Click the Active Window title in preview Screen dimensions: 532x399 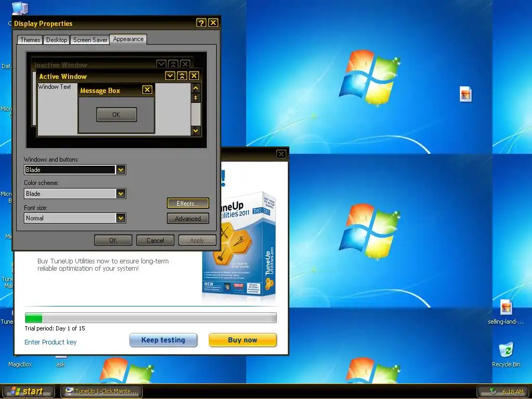coord(63,76)
